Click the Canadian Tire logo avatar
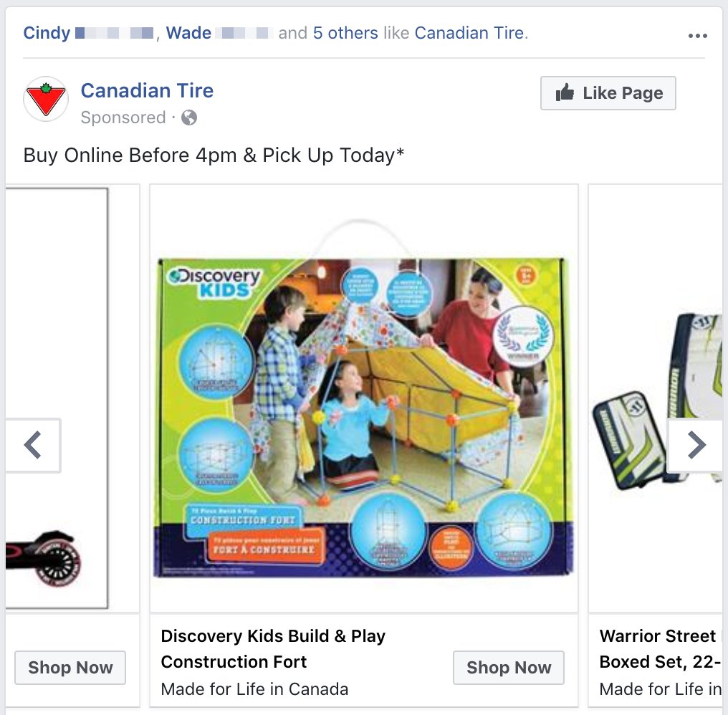Viewport: 728px width, 715px height. tap(45, 100)
